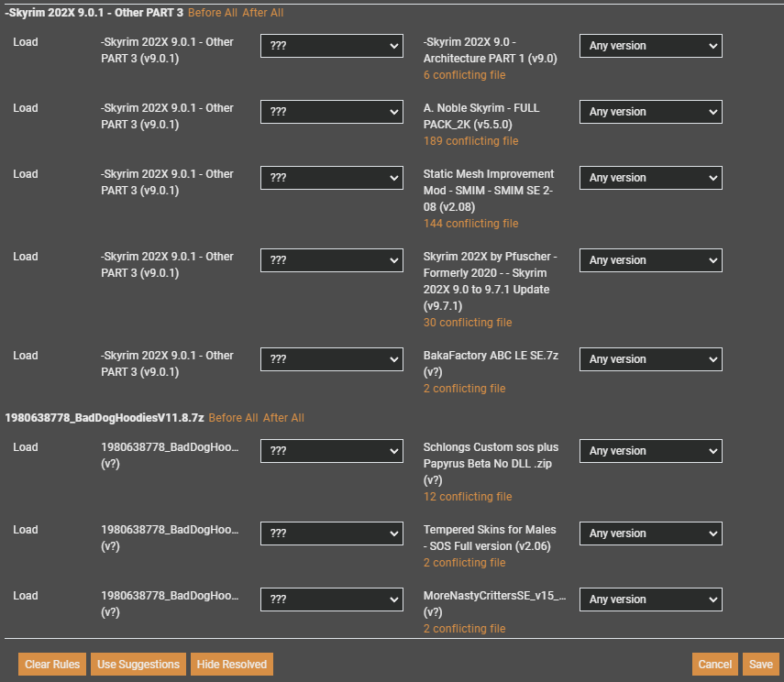Open ??? rule dropdown for Static Mesh Improvement row
Image resolution: width=784 pixels, height=682 pixels.
point(332,178)
